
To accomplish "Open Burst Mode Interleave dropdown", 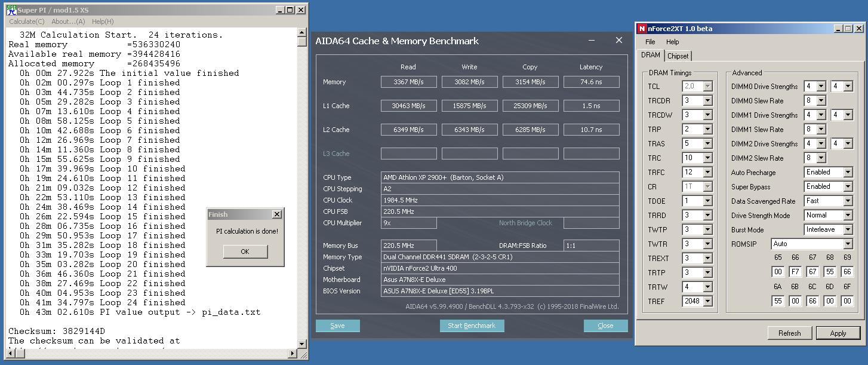I will [848, 229].
